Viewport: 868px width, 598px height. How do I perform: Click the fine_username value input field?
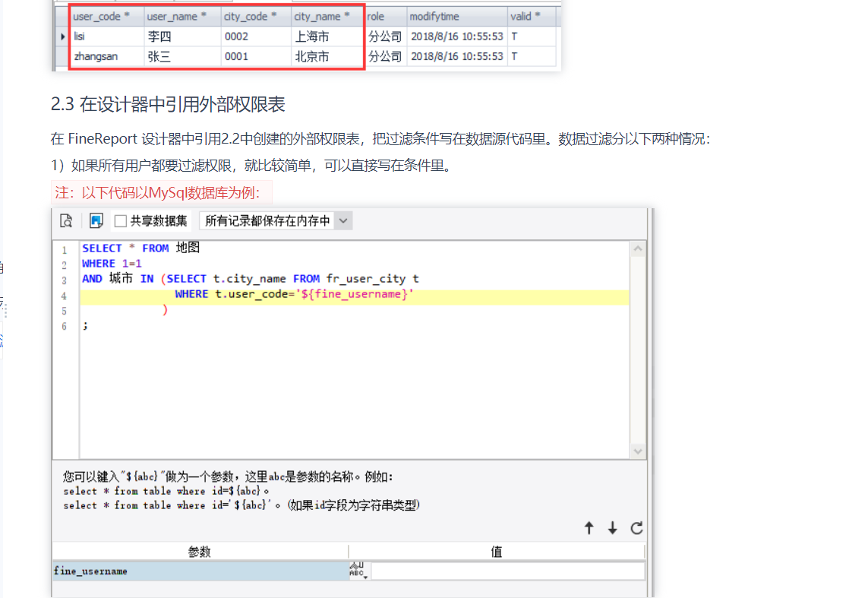click(508, 571)
